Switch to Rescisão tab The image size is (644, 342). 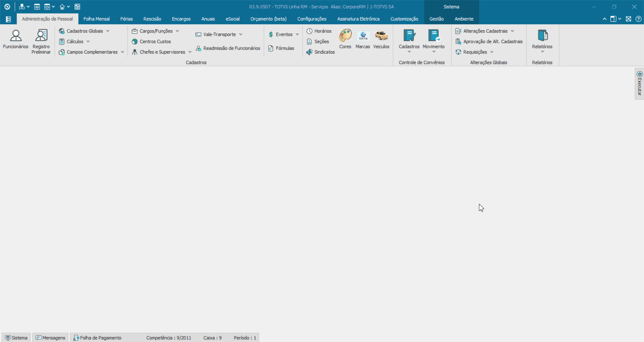click(152, 19)
